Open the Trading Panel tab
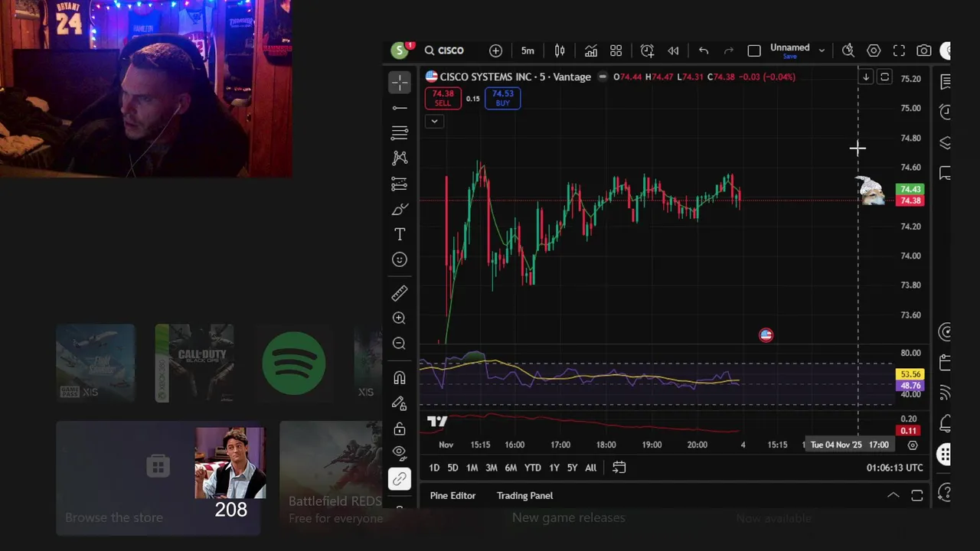The image size is (980, 551). point(524,495)
